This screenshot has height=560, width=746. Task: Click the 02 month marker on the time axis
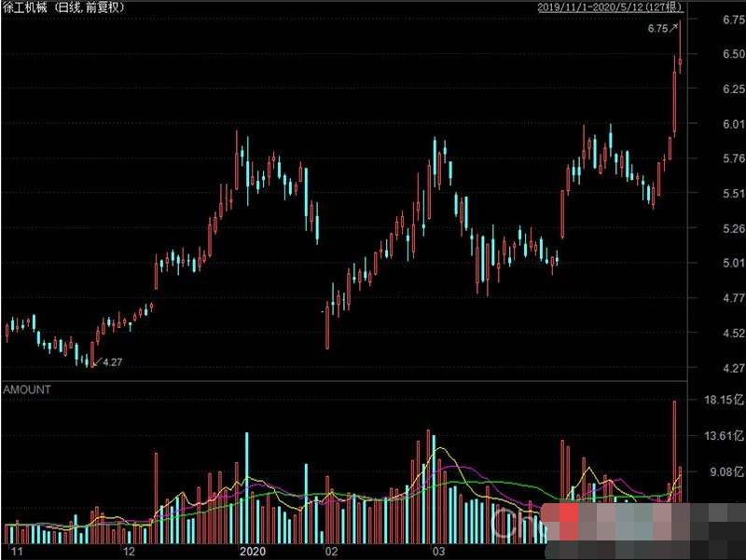click(x=331, y=552)
